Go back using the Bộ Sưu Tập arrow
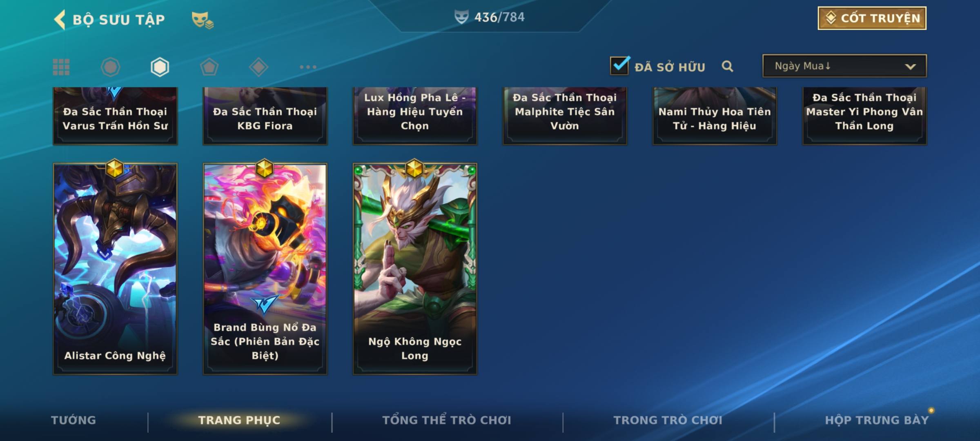The width and height of the screenshot is (980, 441). click(60, 20)
